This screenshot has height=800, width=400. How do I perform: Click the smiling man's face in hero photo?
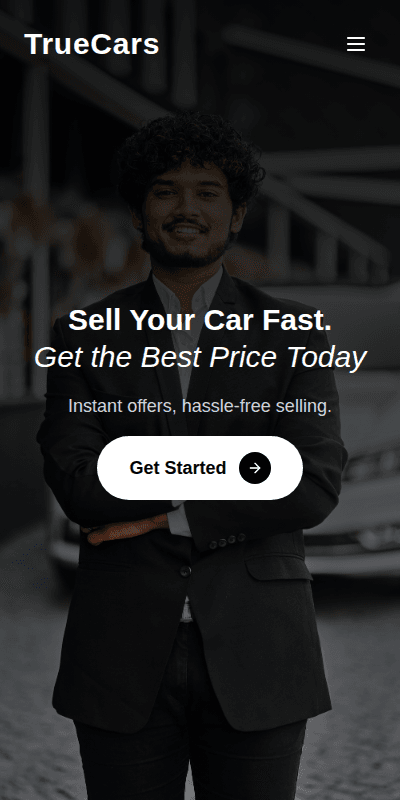pyautogui.click(x=186, y=212)
